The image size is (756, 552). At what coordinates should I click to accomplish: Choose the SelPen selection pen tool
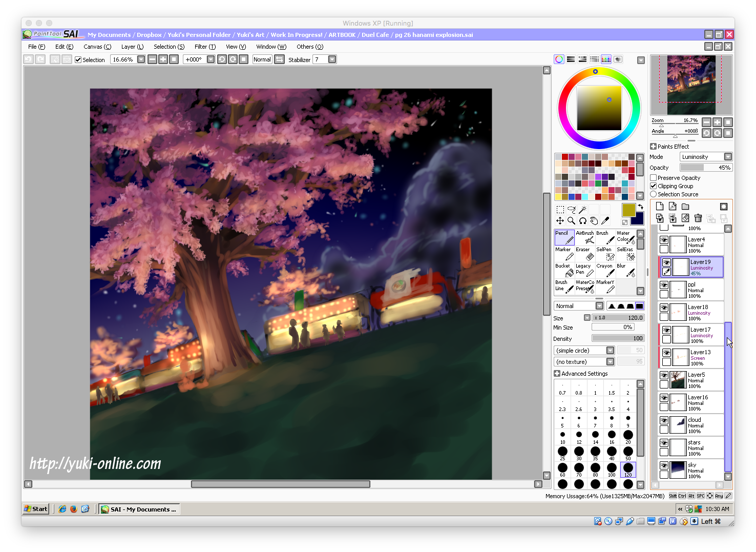click(x=605, y=254)
